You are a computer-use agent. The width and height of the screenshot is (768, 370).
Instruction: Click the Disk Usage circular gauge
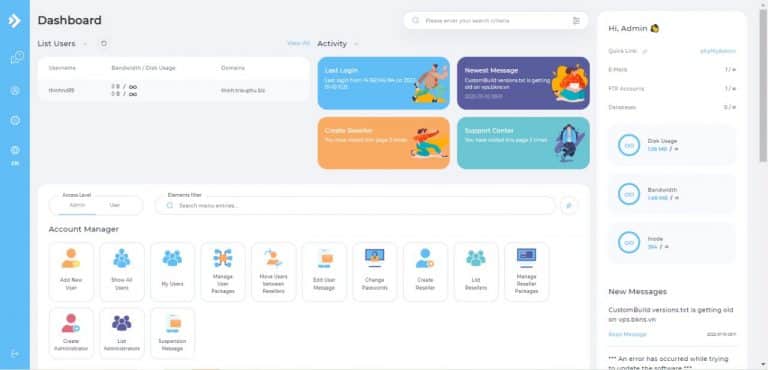coord(629,146)
